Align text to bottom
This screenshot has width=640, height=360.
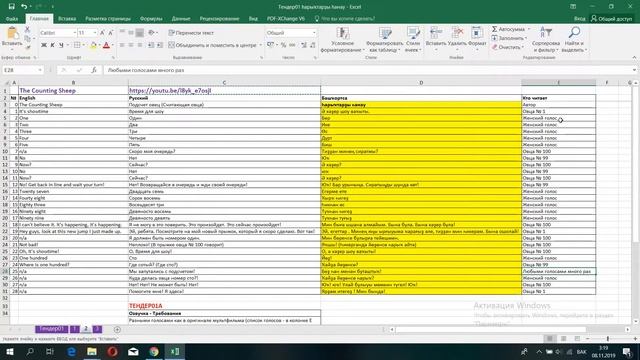[x=140, y=33]
